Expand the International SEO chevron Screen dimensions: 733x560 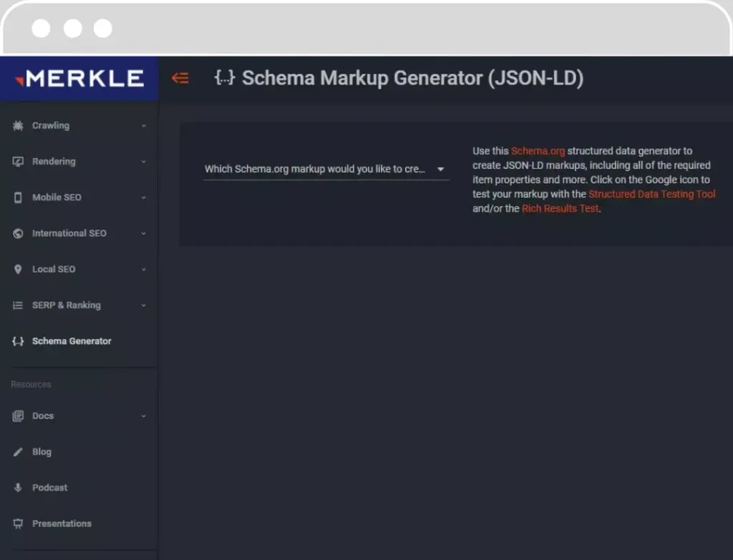click(x=143, y=233)
